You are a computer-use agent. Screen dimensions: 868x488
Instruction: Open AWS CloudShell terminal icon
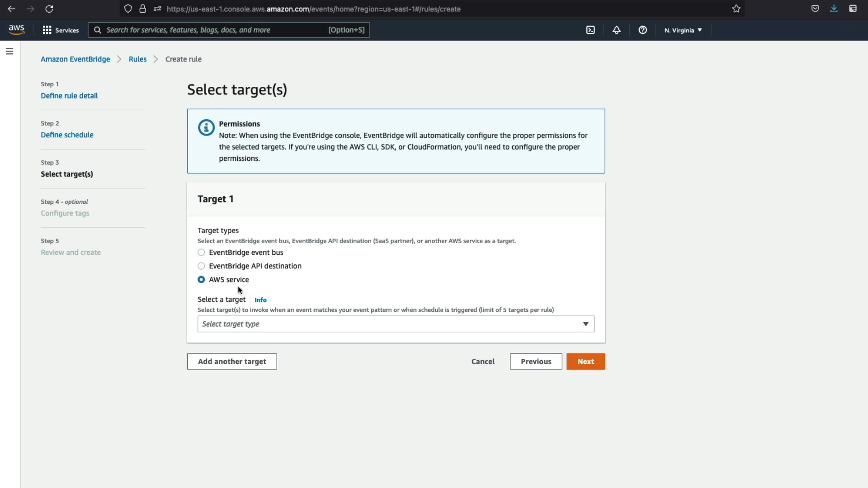coord(590,30)
